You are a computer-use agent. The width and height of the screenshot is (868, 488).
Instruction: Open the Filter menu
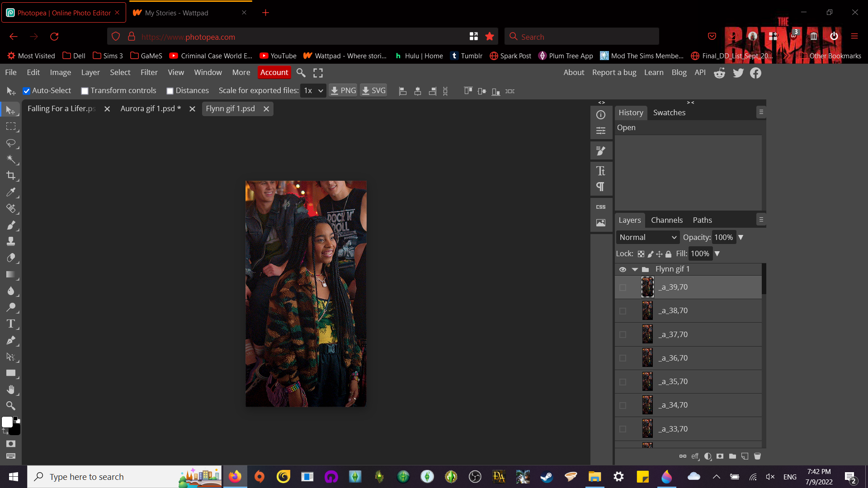coord(149,72)
